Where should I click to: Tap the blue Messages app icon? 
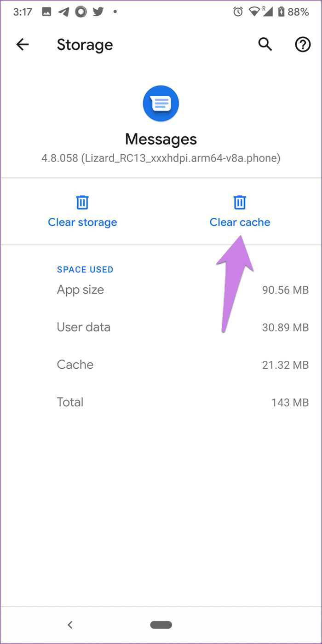[x=161, y=104]
